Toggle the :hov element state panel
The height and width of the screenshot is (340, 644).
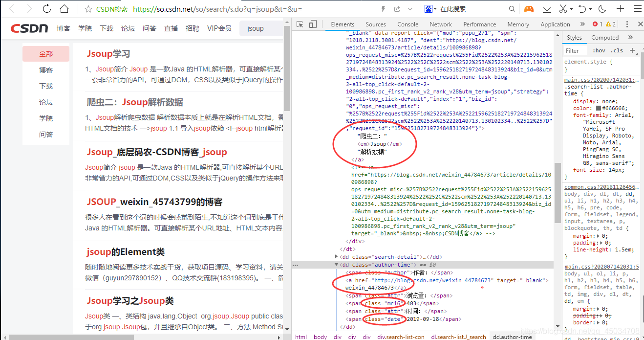599,50
